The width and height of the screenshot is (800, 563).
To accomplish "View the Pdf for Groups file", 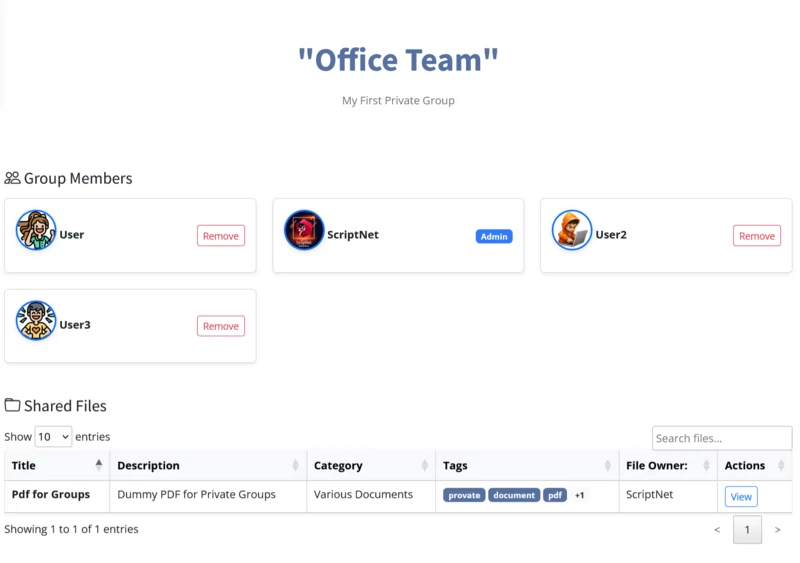I will coord(740,496).
